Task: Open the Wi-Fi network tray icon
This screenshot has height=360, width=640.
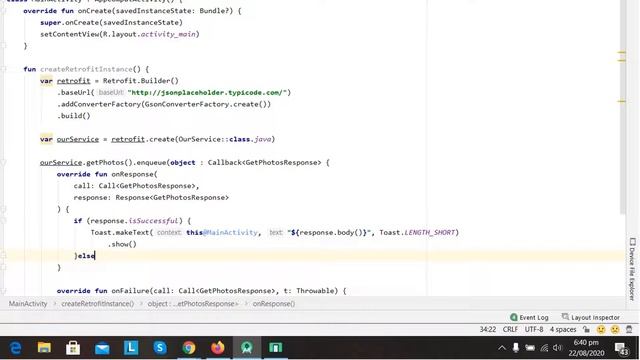Action: [x=544, y=348]
